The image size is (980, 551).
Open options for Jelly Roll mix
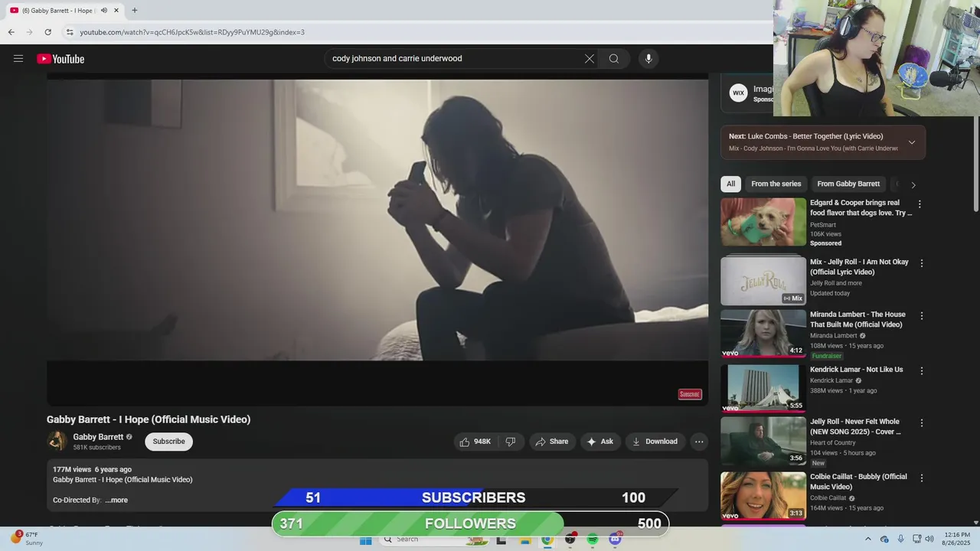point(922,263)
